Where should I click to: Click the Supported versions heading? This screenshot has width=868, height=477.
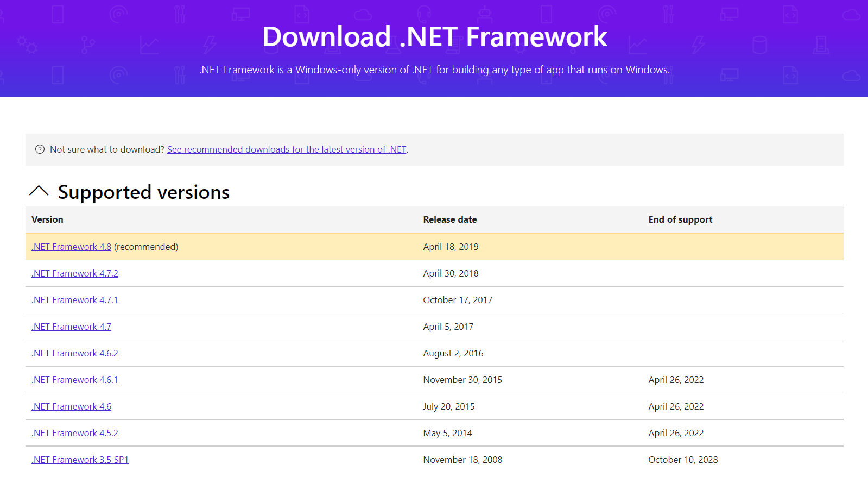143,192
